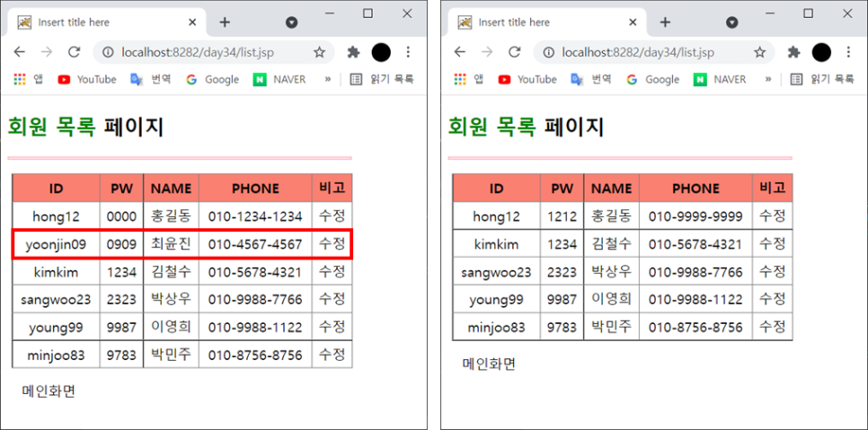
Task: Click 수정 for minjoo83 in right window
Action: pyautogui.click(x=773, y=327)
